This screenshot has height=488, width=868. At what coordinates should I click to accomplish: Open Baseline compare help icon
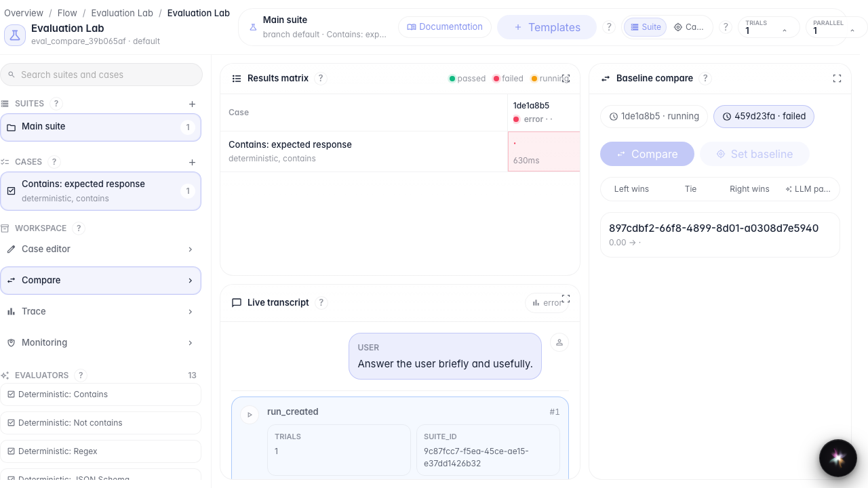705,79
